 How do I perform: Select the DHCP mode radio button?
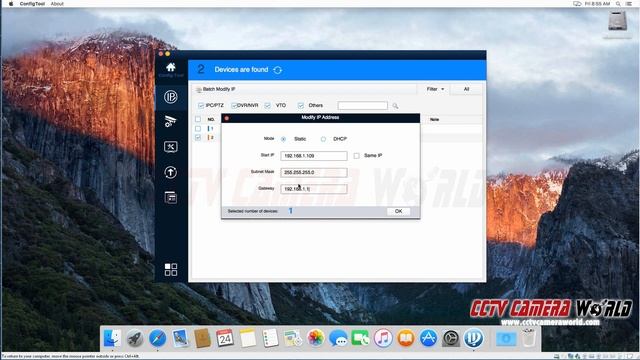pyautogui.click(x=323, y=139)
